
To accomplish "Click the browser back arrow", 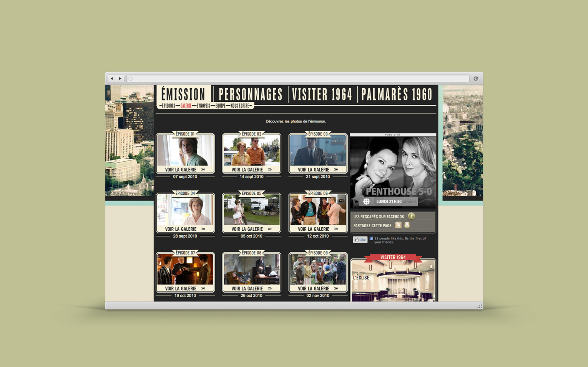I will coord(112,79).
